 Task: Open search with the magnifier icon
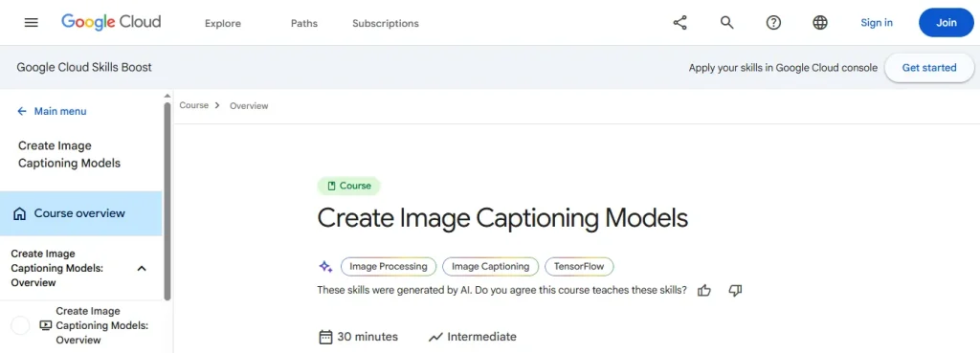[727, 23]
